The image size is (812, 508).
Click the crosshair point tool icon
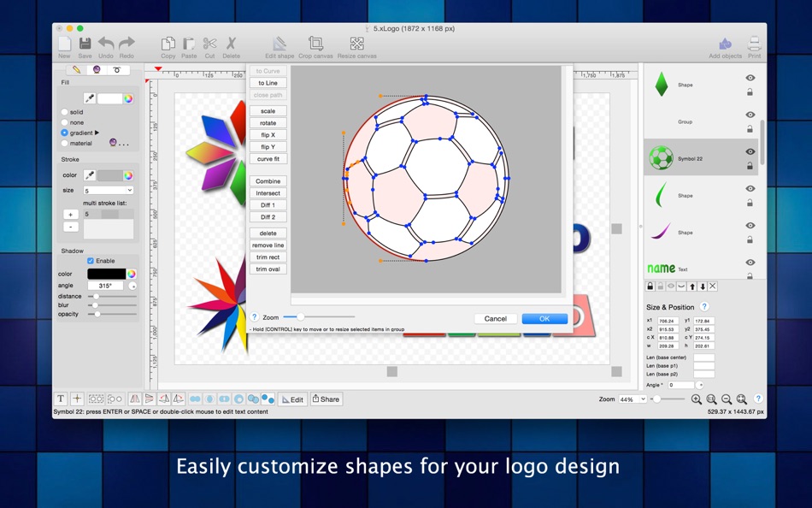[77, 399]
